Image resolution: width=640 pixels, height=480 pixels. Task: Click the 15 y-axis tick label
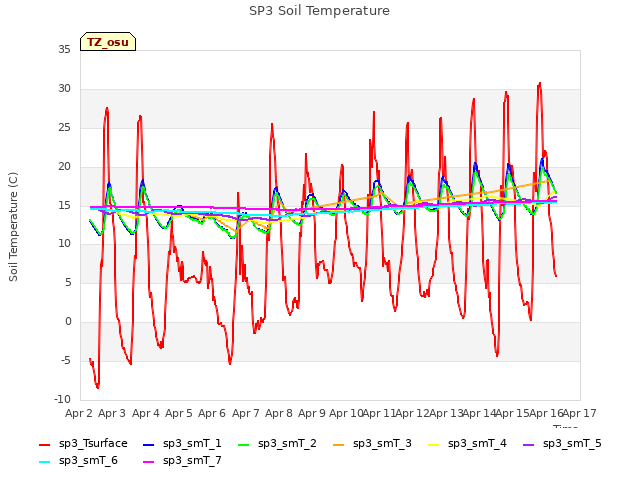point(64,205)
